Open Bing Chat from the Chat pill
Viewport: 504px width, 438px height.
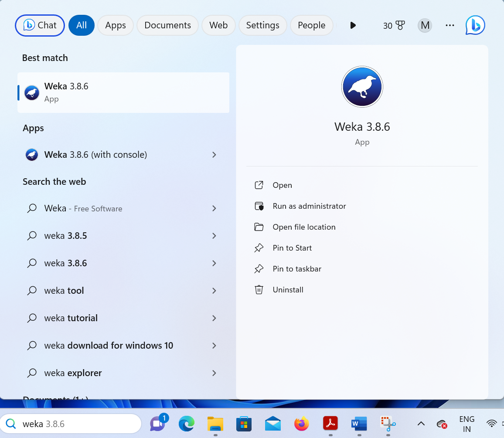(x=40, y=25)
